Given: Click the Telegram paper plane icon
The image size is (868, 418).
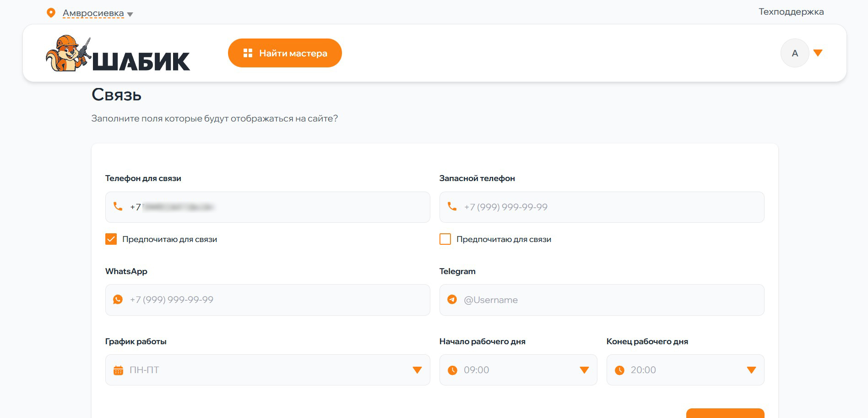Looking at the screenshot, I should (452, 300).
